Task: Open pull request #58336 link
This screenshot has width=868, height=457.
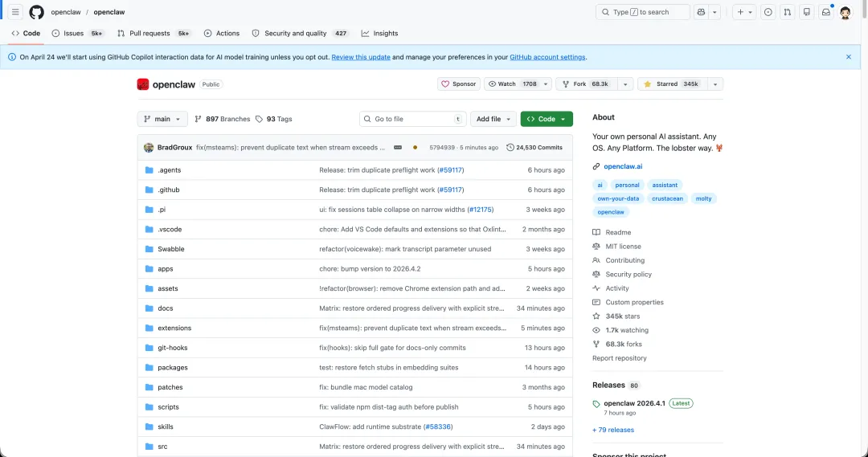Action: point(438,426)
